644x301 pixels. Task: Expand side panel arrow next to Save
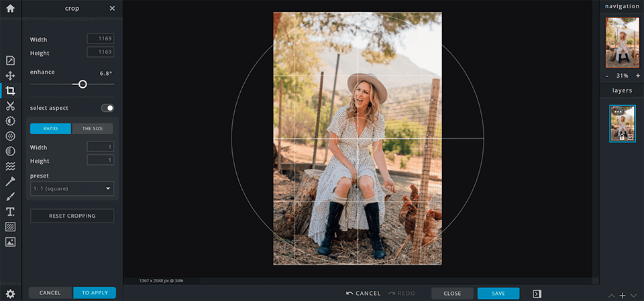coord(537,294)
